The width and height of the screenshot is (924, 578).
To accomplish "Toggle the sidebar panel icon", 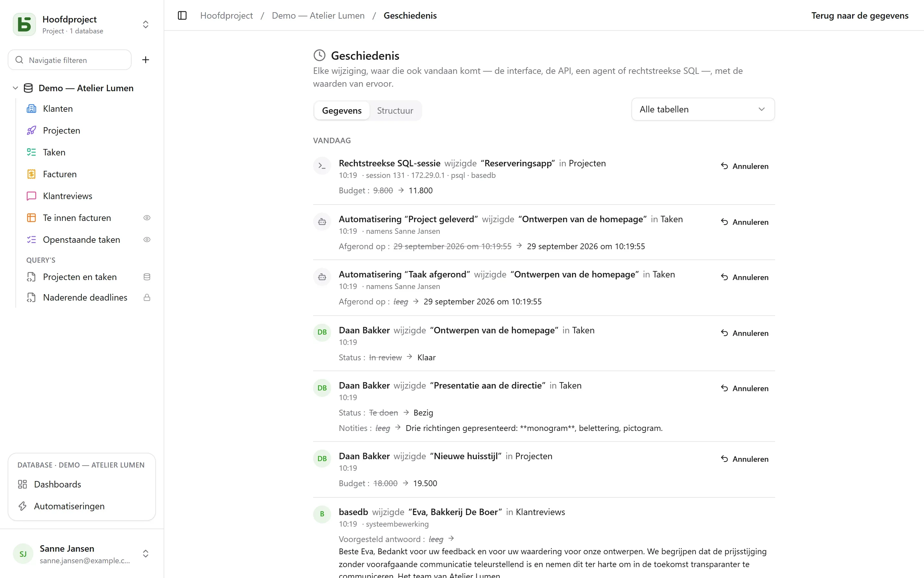I will (x=182, y=15).
